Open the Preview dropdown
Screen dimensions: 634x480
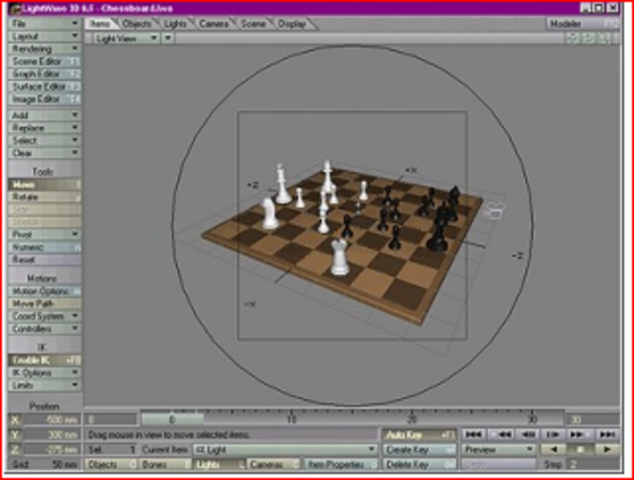coord(499,449)
